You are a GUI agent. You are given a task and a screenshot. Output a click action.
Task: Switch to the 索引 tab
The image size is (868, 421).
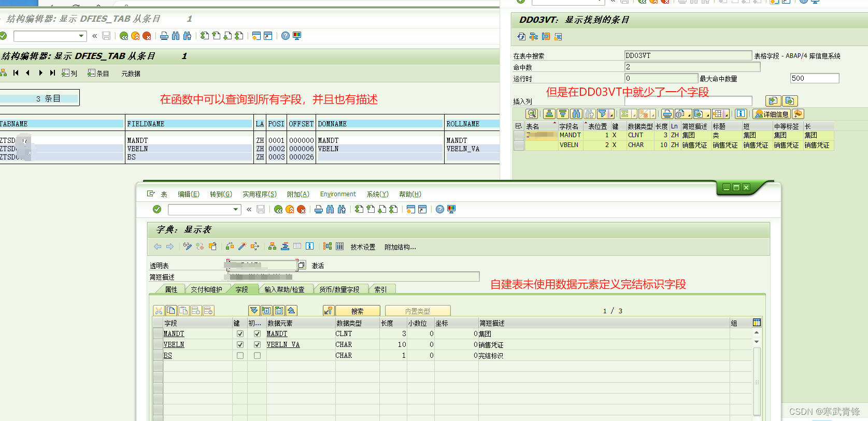click(380, 289)
